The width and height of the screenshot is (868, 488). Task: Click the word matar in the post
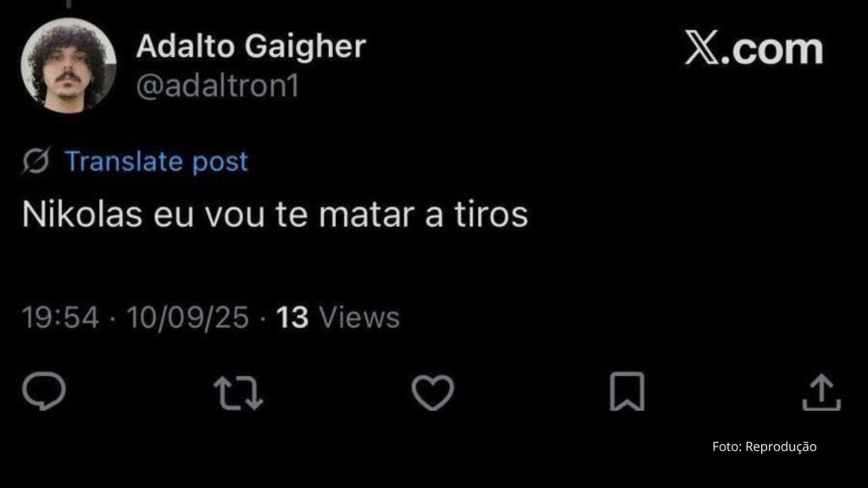(366, 214)
